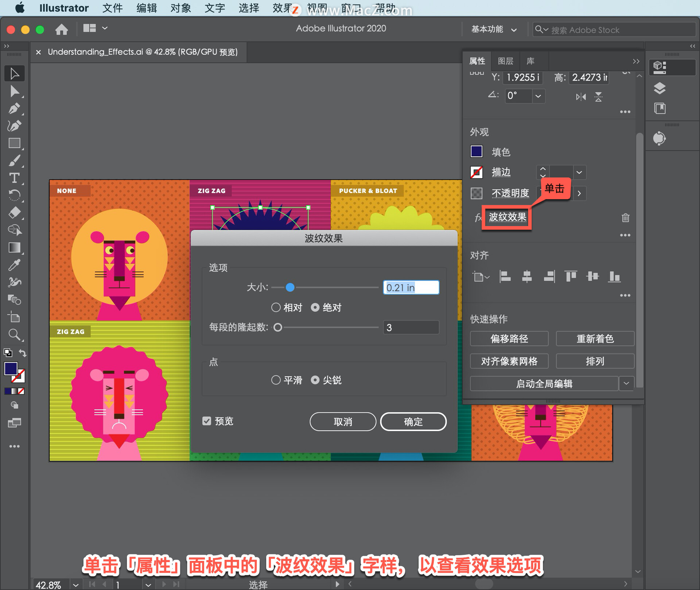Viewport: 700px width, 590px height.
Task: Swap fill and stroke arrow icon
Action: (x=23, y=353)
